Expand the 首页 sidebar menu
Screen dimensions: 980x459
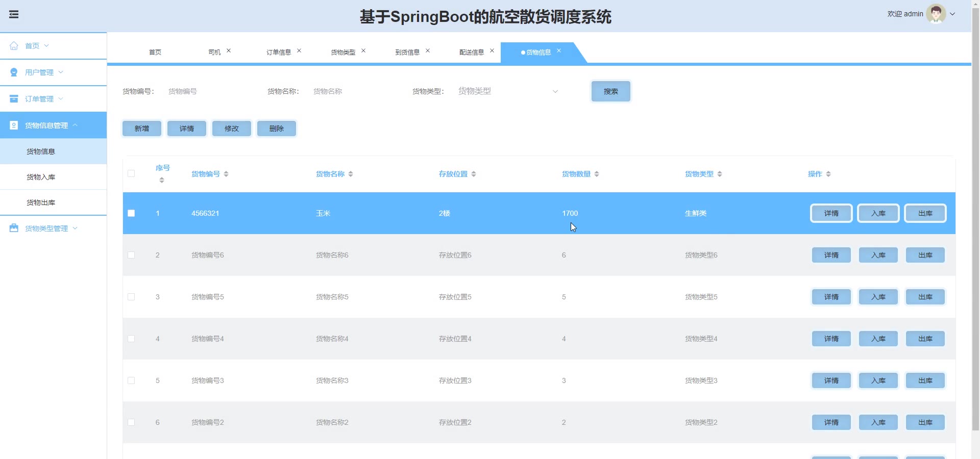click(46, 45)
